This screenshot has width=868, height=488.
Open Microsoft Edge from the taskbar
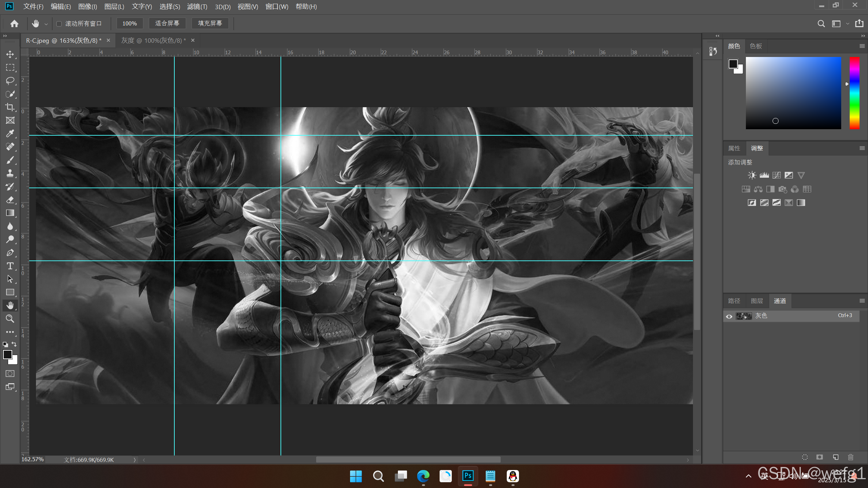click(423, 476)
